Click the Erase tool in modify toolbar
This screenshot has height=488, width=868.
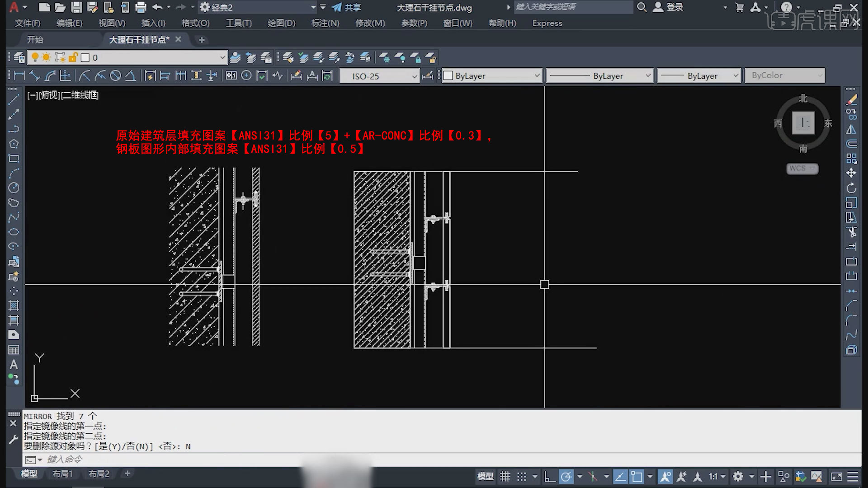[x=851, y=100]
